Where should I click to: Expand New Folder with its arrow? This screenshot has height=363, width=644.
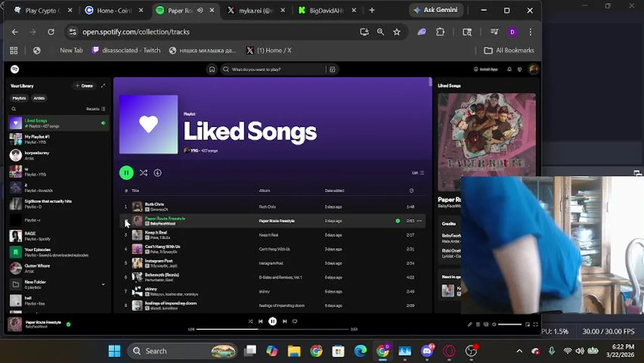[x=103, y=284]
